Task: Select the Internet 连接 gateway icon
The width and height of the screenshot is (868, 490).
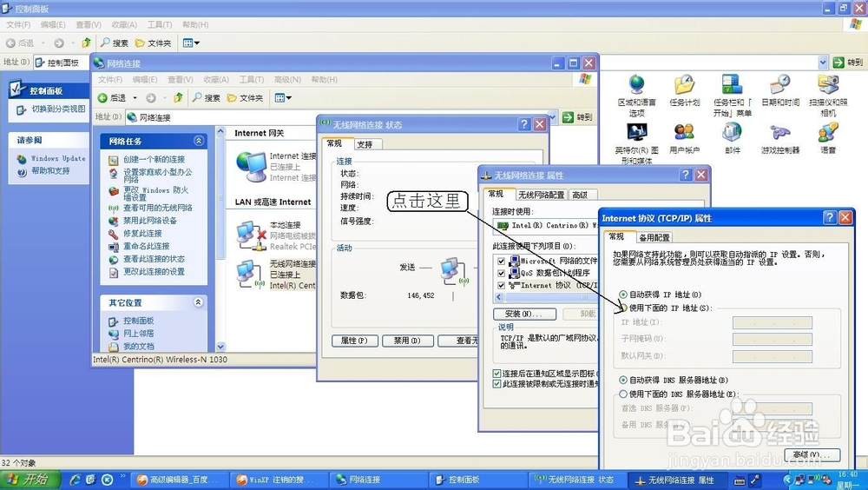Action: coord(252,166)
